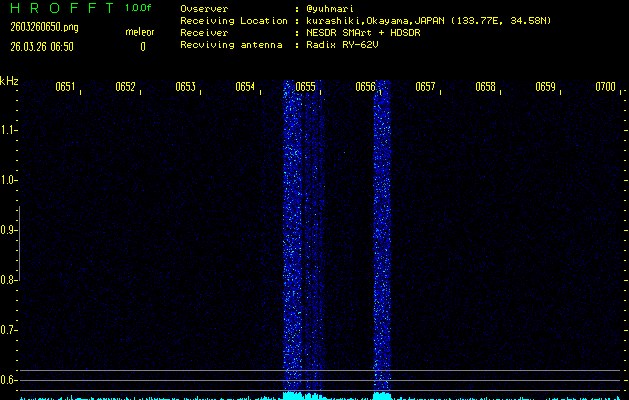This screenshot has height=400, width=629.
Task: Click the 0.6 kHz frequency label
Action: pyautogui.click(x=8, y=380)
